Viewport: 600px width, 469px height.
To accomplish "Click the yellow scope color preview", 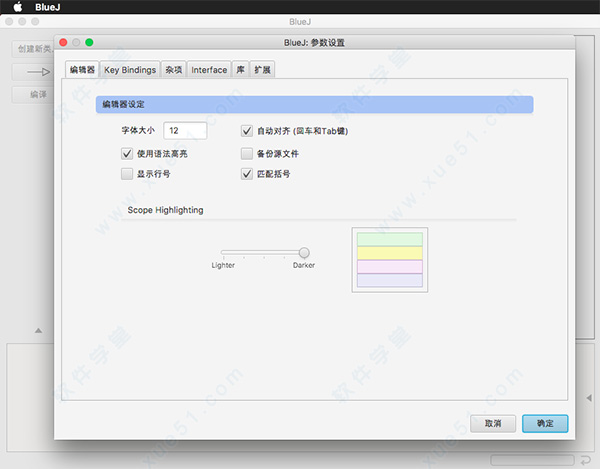I will pos(390,253).
